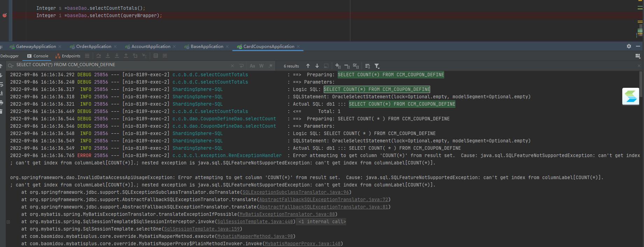
Task: Click the layout settings icon next to Endpoints
Action: tap(87, 56)
